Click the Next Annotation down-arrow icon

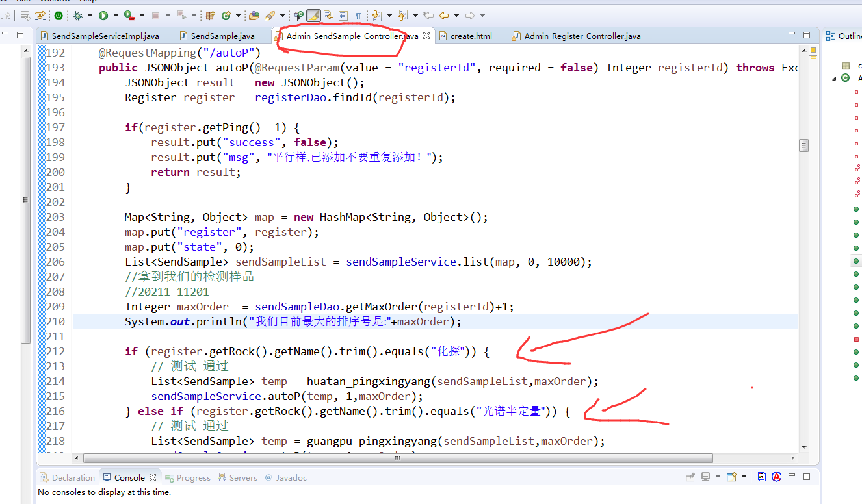point(376,15)
